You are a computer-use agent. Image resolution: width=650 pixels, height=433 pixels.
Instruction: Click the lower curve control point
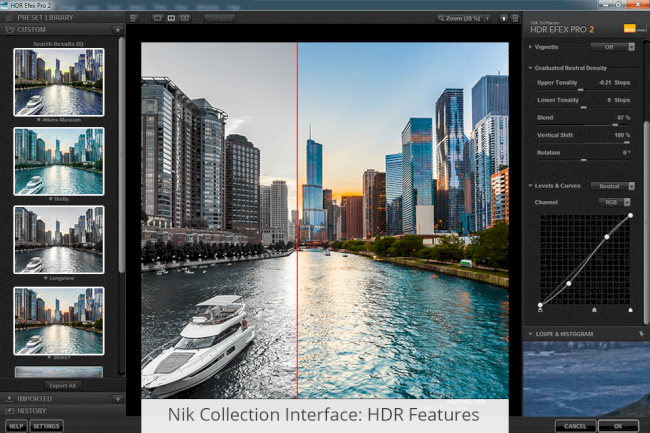569,283
